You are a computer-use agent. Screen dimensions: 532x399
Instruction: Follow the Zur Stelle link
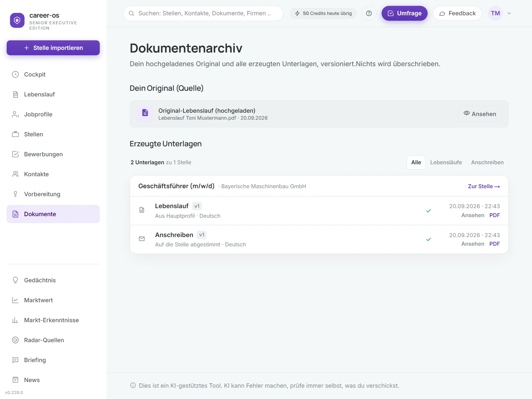484,186
